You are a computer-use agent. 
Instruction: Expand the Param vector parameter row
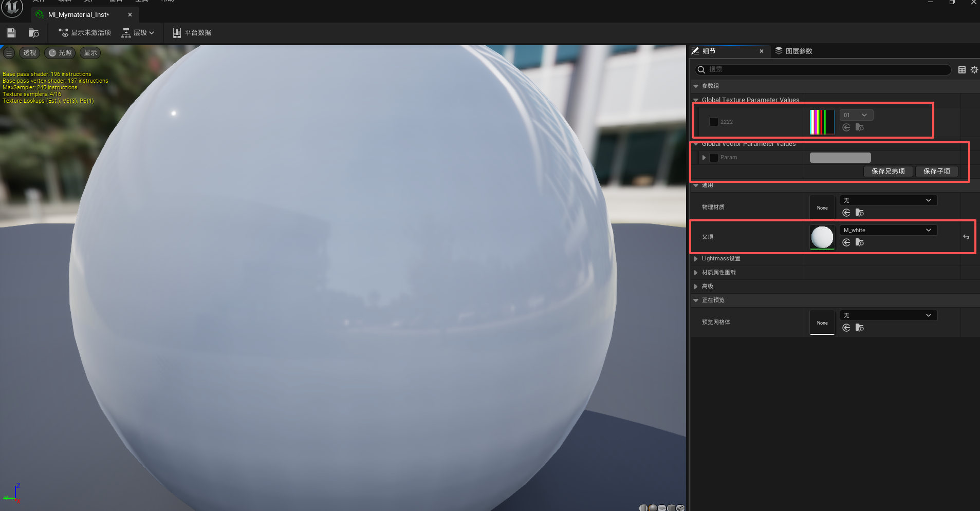(704, 158)
